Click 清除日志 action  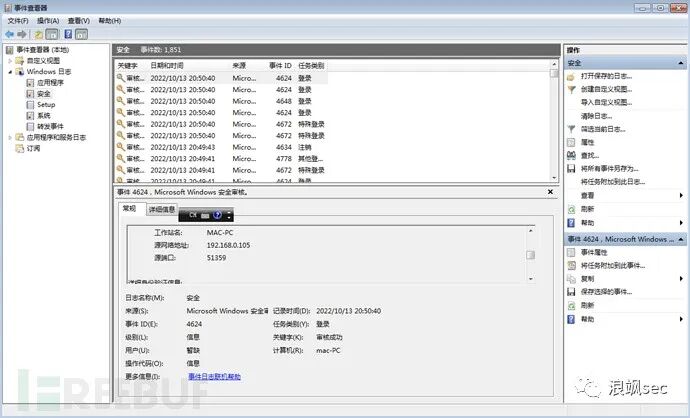pyautogui.click(x=596, y=116)
